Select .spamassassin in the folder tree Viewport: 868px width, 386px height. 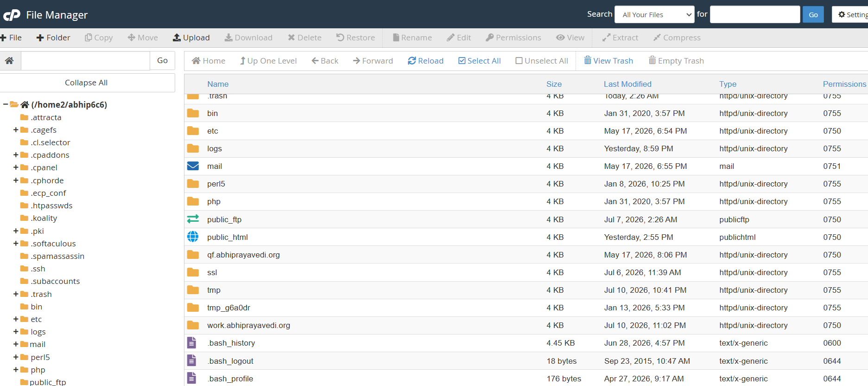tap(57, 256)
